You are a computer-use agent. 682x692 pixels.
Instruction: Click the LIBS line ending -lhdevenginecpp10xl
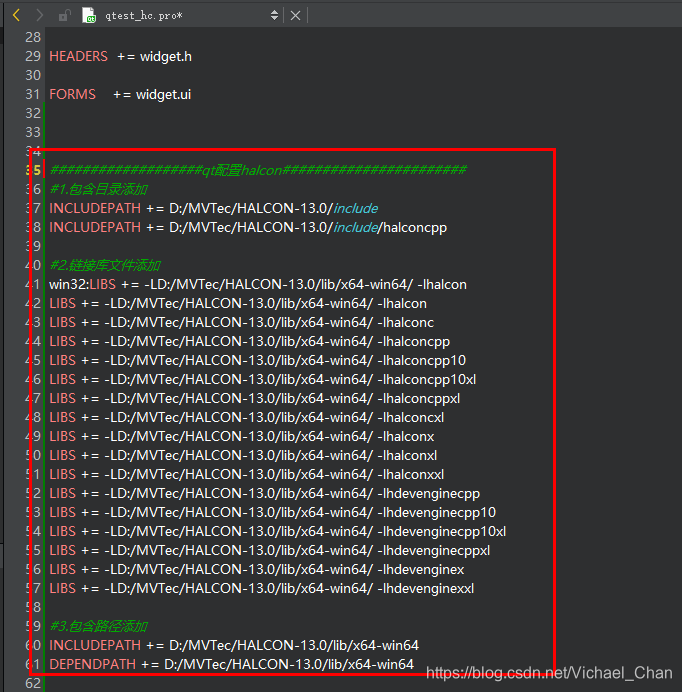[278, 531]
